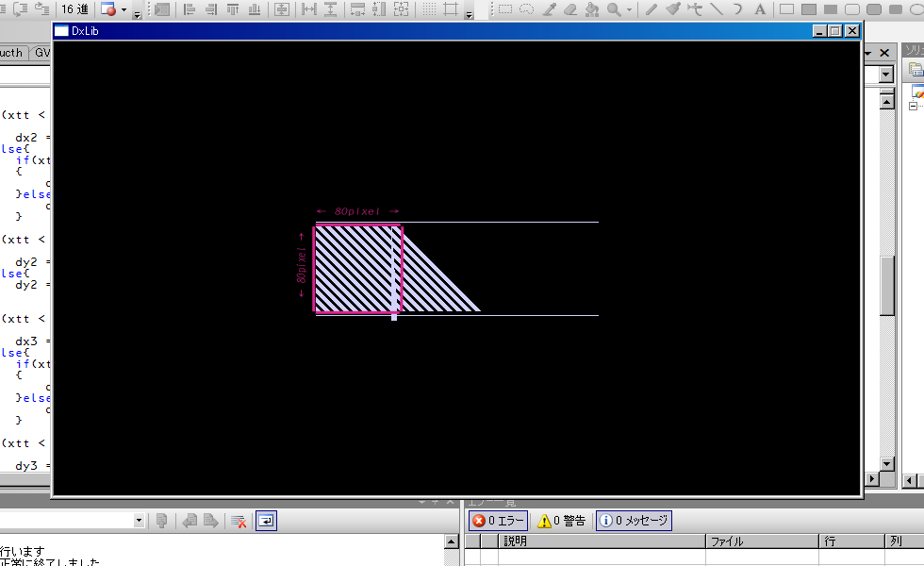Click the align lefts icon
Screen dimensions: 924x566
tap(190, 9)
